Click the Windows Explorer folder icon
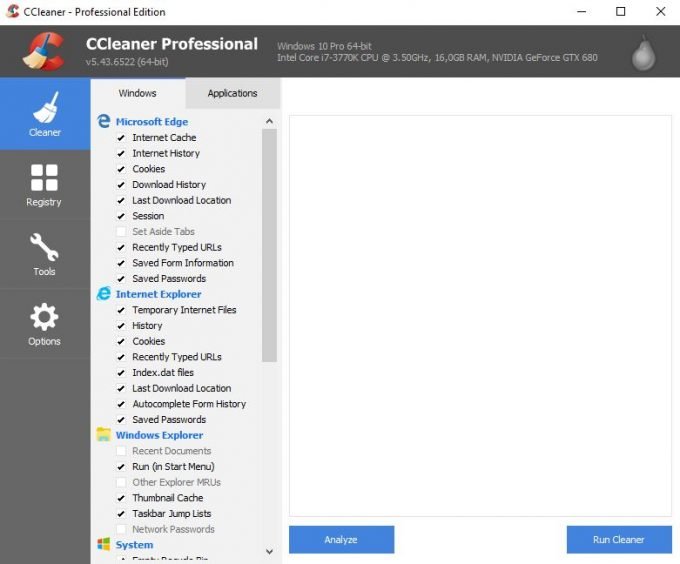This screenshot has height=564, width=680. (104, 434)
